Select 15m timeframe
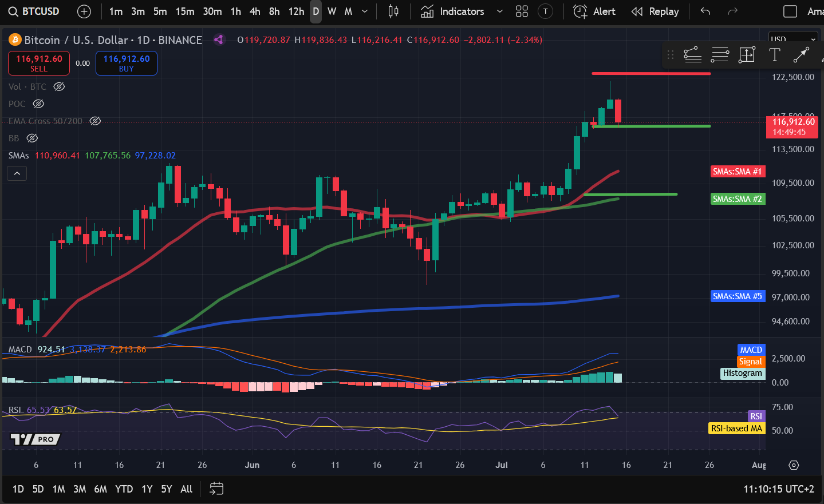Image resolution: width=824 pixels, height=504 pixels. click(185, 11)
